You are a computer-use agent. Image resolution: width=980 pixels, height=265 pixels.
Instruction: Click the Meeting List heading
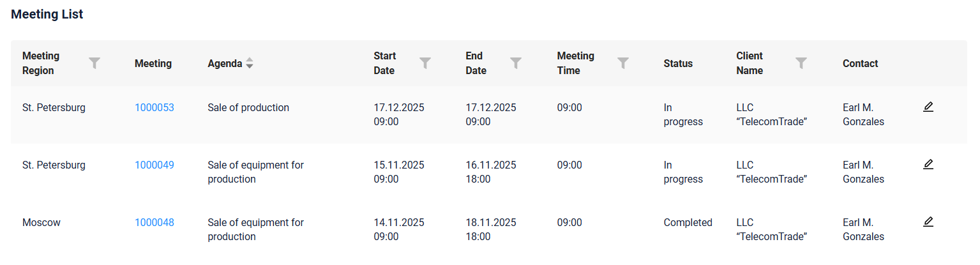click(47, 14)
